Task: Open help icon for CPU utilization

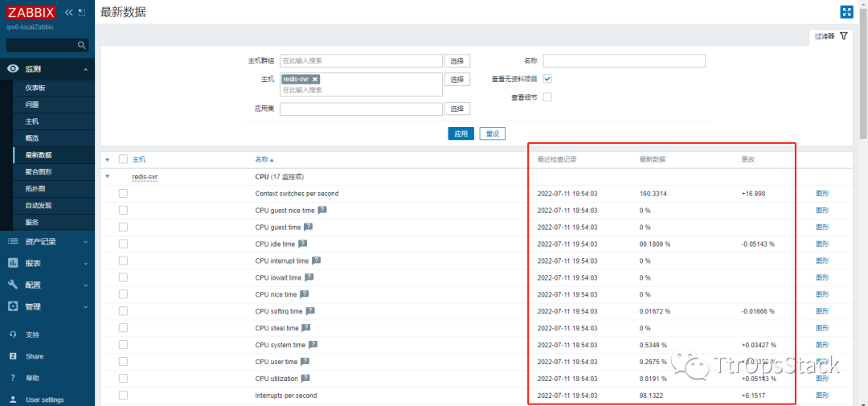Action: (x=305, y=379)
